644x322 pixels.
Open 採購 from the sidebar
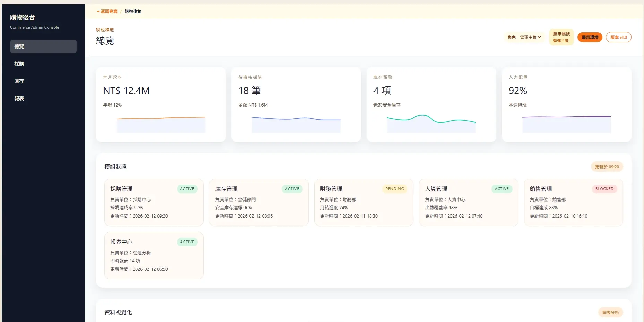click(x=43, y=64)
